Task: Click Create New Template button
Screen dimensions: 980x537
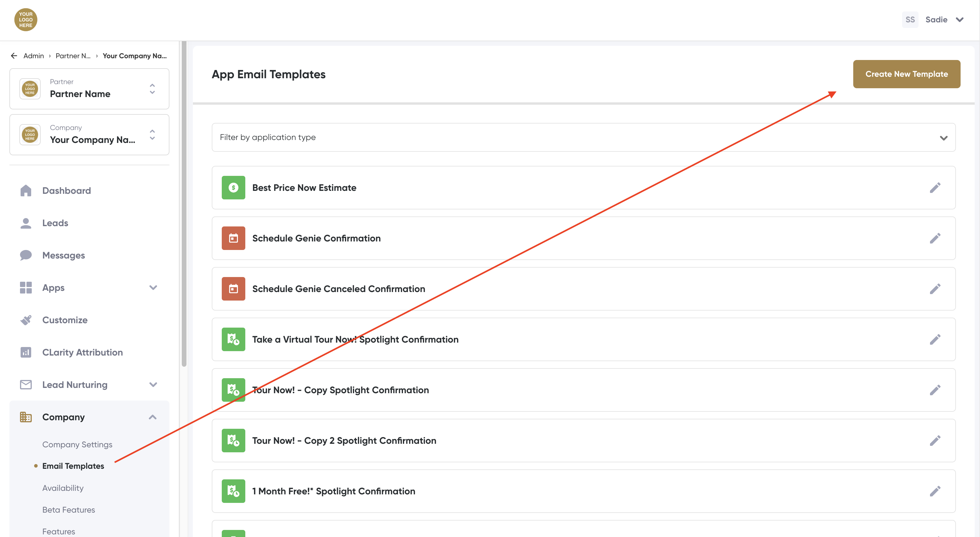Action: pyautogui.click(x=906, y=74)
